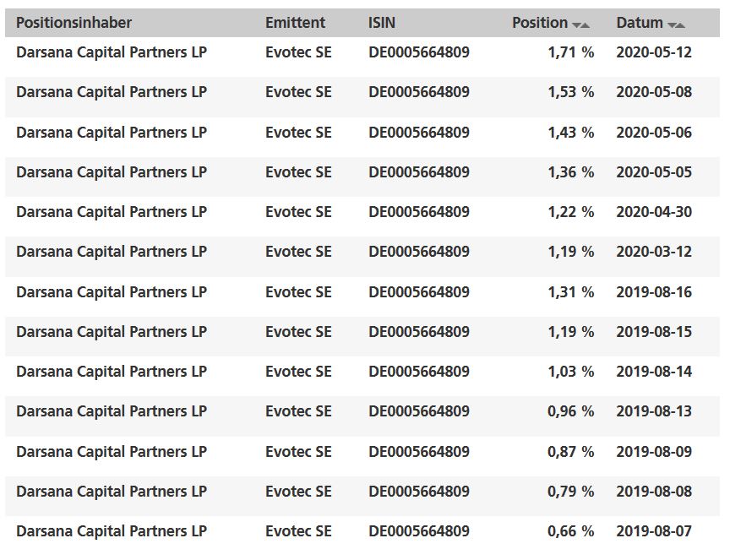Click the 0,79 % position value

570,492
